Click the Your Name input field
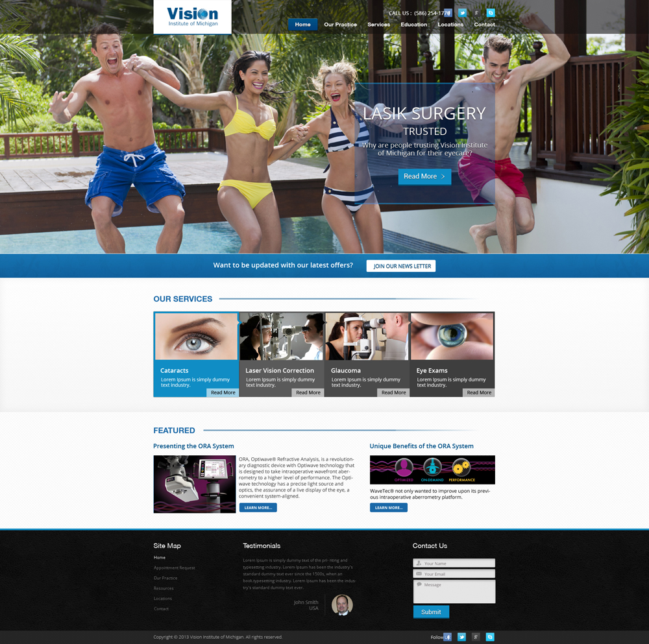649x644 pixels. click(454, 564)
